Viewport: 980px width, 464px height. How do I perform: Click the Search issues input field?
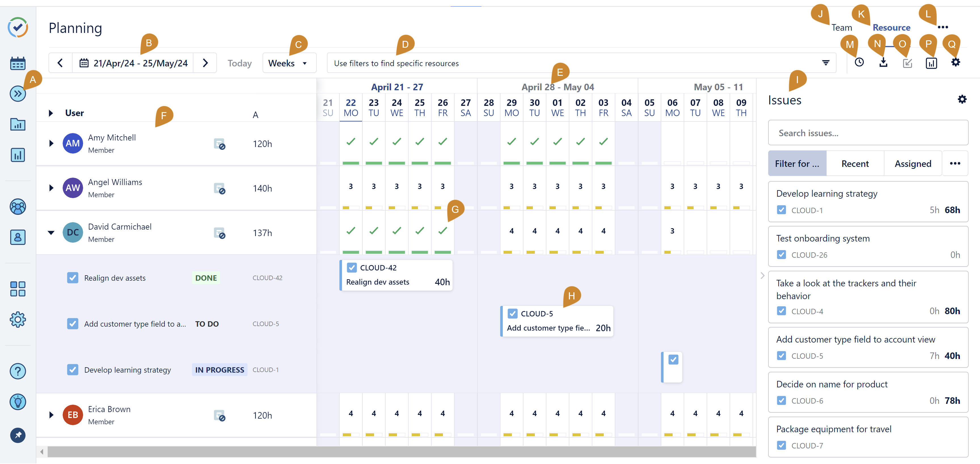[x=868, y=133]
